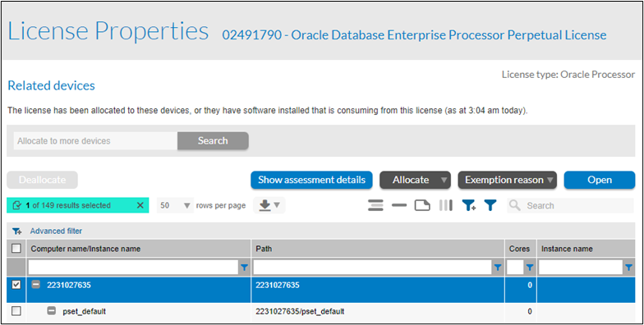Click the add advanced filter toolbar icon
Viewport: 644px width, 325px height.
(x=468, y=205)
